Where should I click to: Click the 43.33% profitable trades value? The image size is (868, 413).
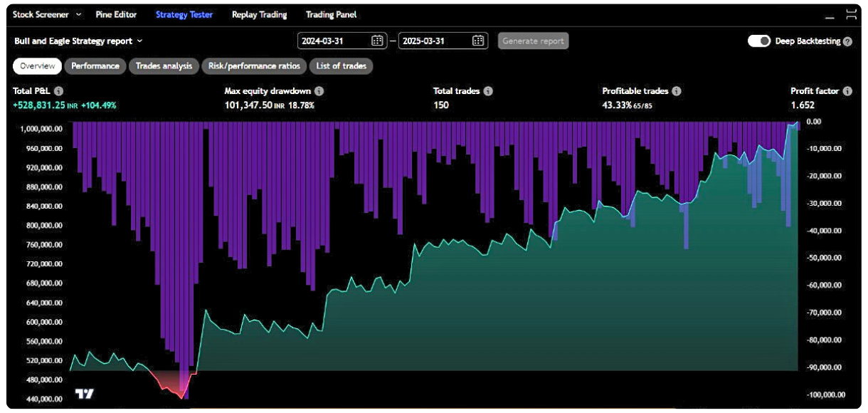click(x=617, y=105)
